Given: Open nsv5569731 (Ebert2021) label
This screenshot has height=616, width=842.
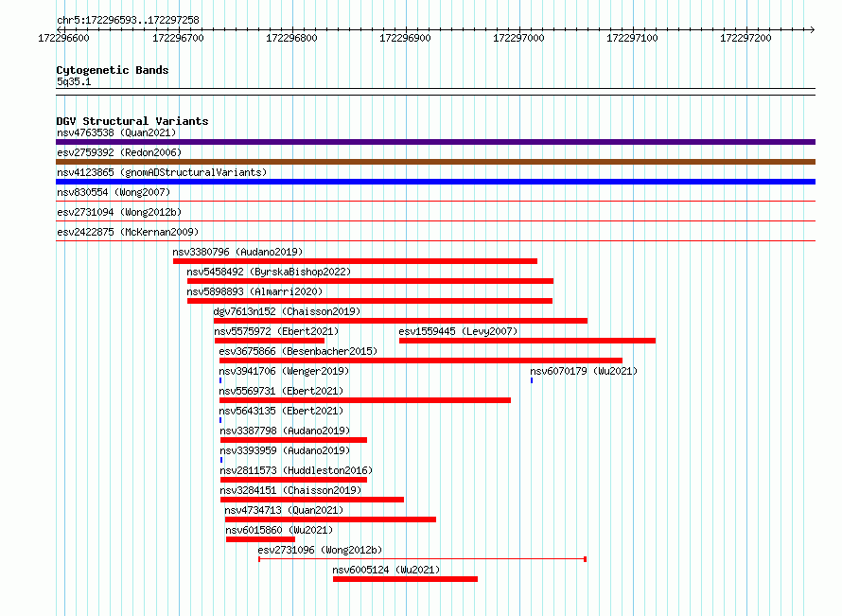Looking at the screenshot, I should click(281, 391).
